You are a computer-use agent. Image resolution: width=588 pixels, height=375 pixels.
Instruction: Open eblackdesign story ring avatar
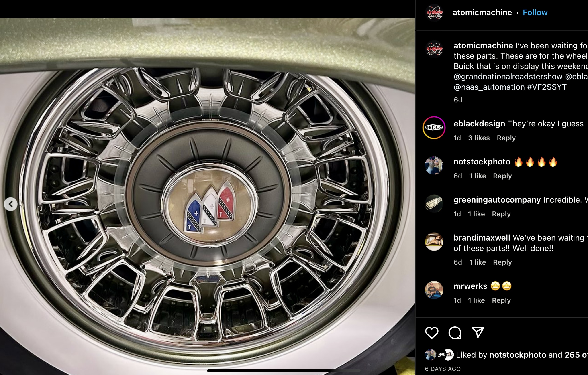[x=434, y=128]
